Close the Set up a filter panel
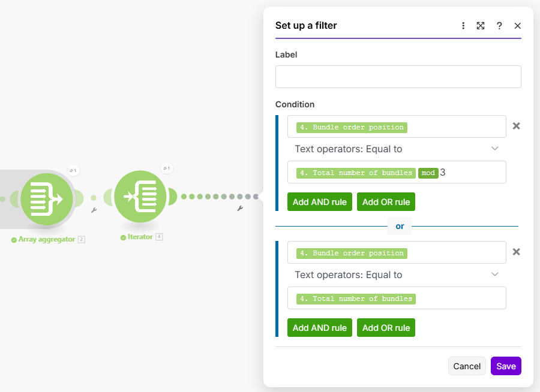540x392 pixels. [518, 26]
